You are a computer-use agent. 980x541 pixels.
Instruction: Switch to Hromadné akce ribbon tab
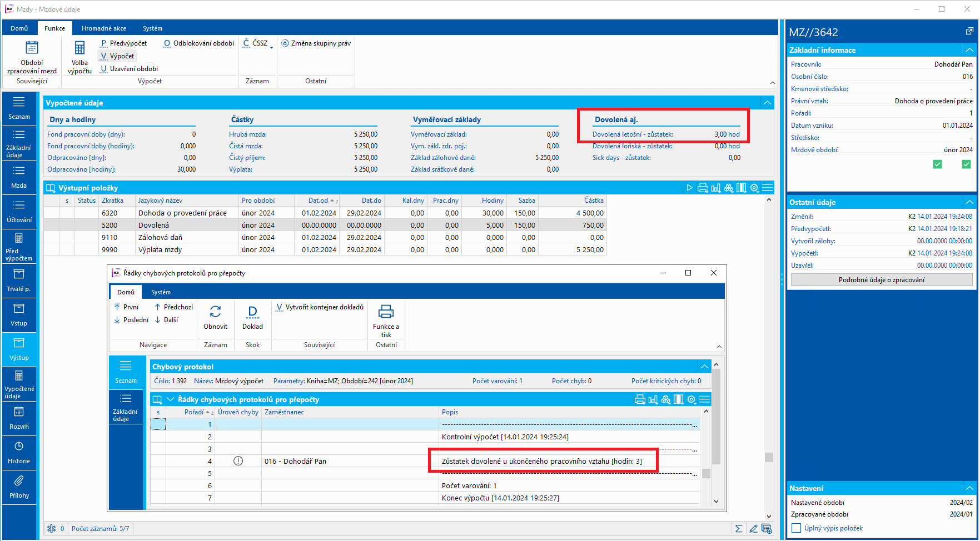[103, 28]
